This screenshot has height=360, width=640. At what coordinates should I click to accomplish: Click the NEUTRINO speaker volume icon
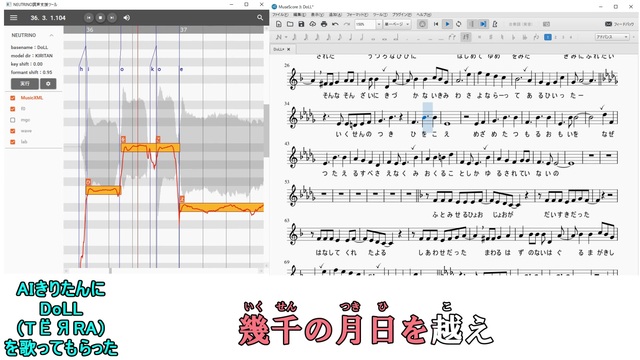pos(127,18)
